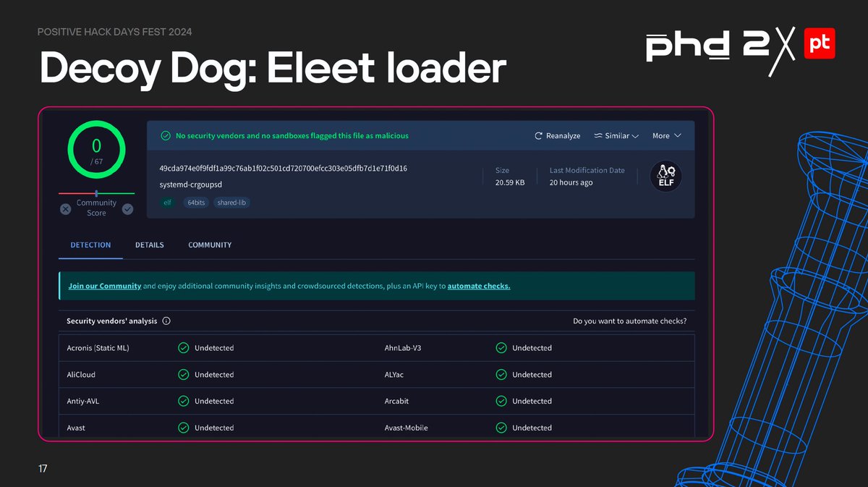Image resolution: width=868 pixels, height=487 pixels.
Task: Click the Arcabit vendor name
Action: click(x=397, y=401)
